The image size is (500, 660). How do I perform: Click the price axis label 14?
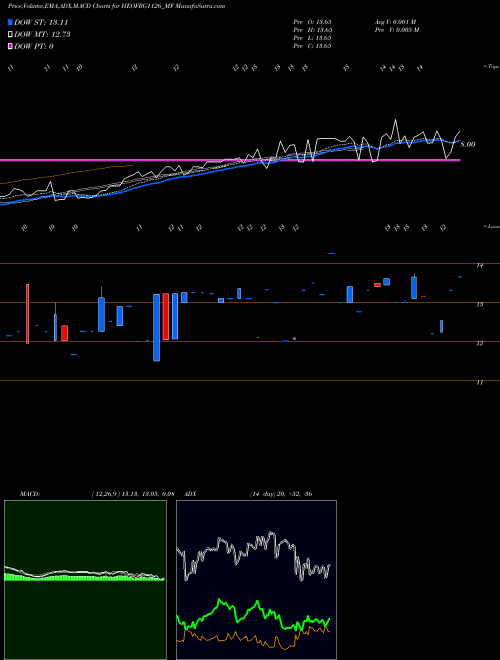point(479,265)
